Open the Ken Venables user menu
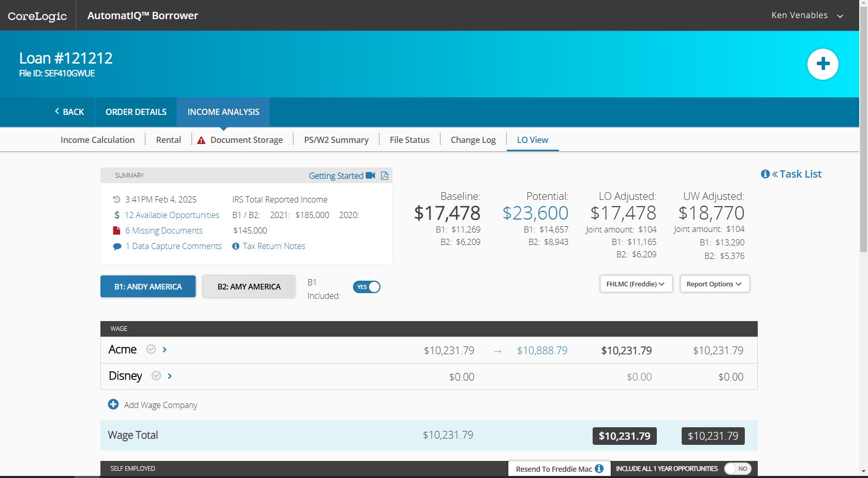Screen dimensions: 868x478 click(807, 16)
